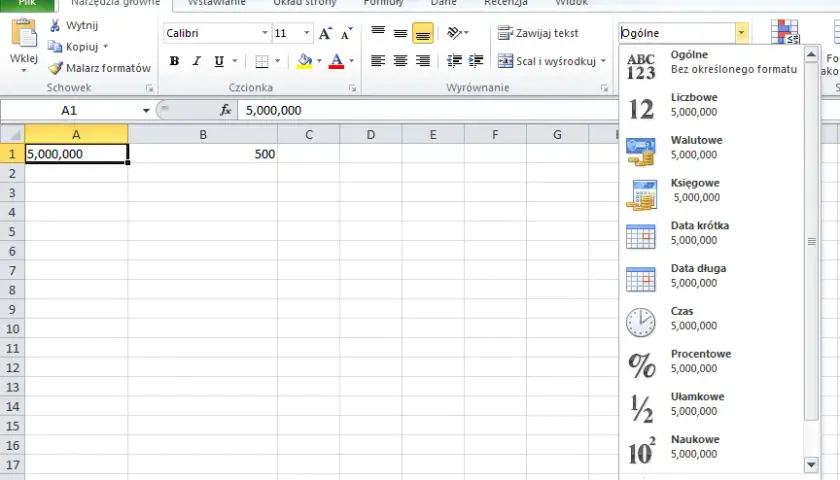
Task: Click the center horizontal align icon
Action: pos(400,61)
